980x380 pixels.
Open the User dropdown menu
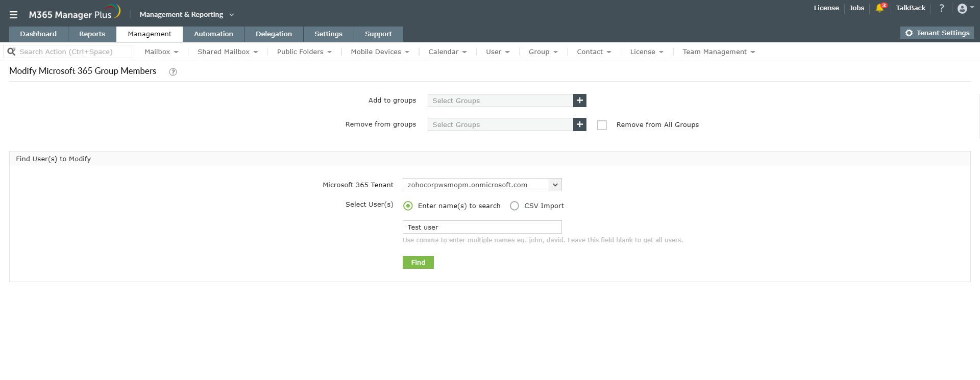(x=498, y=52)
